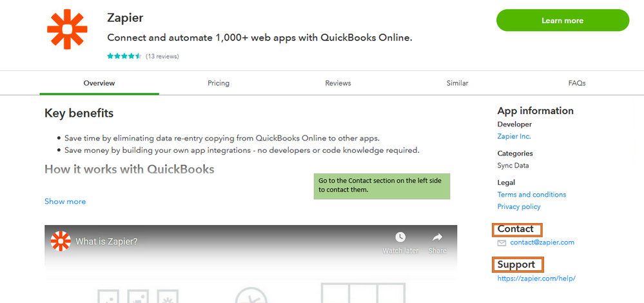The height and width of the screenshot is (303, 644).
Task: Click the 'App information' heading
Action: [535, 111]
